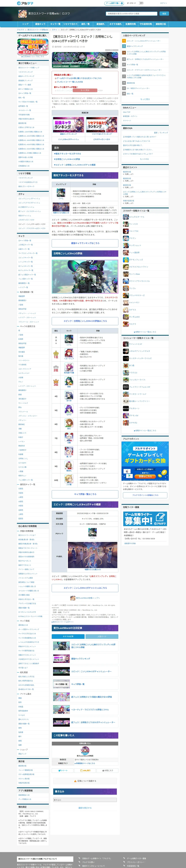Click the ゲーム攻略ライター募集中 banner
Screen dimensions: 186x868
[145, 519]
